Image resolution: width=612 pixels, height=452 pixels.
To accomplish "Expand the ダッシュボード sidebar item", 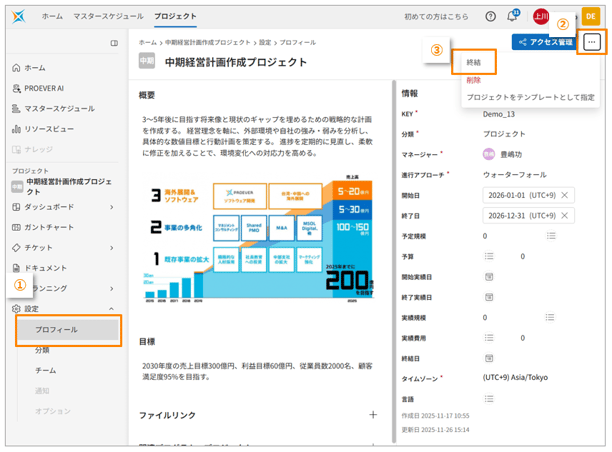I will pyautogui.click(x=111, y=207).
